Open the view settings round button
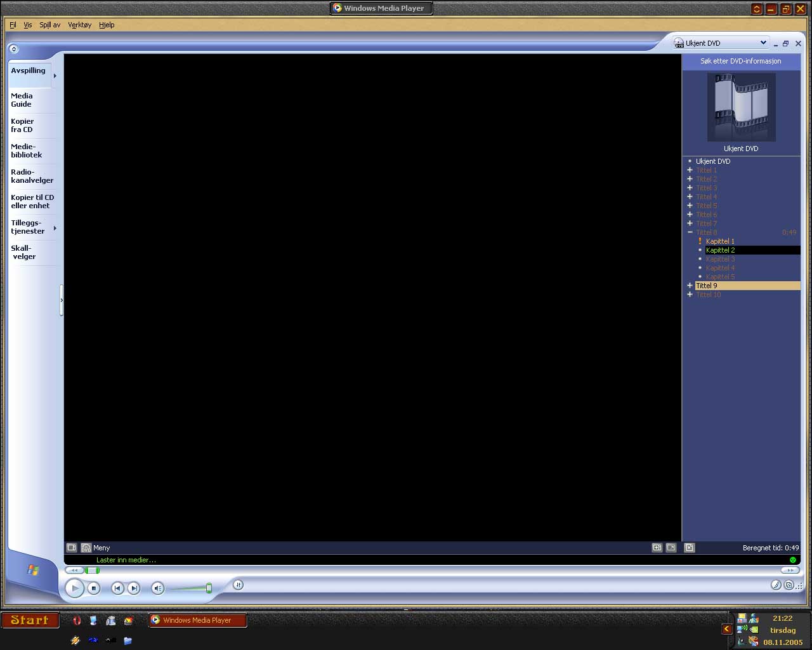The image size is (812, 650). click(238, 585)
